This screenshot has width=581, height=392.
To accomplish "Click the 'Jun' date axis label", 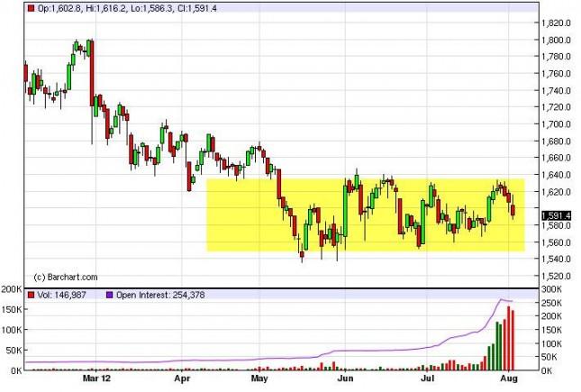I will pos(345,378).
